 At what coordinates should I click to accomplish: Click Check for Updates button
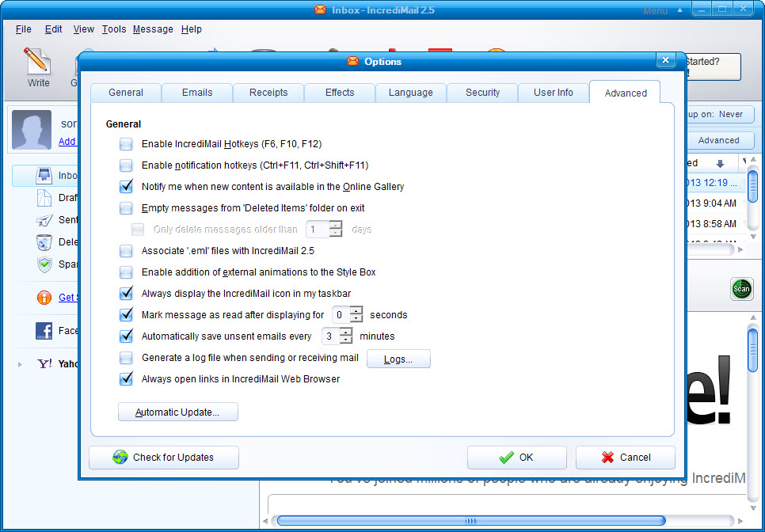[x=164, y=458]
